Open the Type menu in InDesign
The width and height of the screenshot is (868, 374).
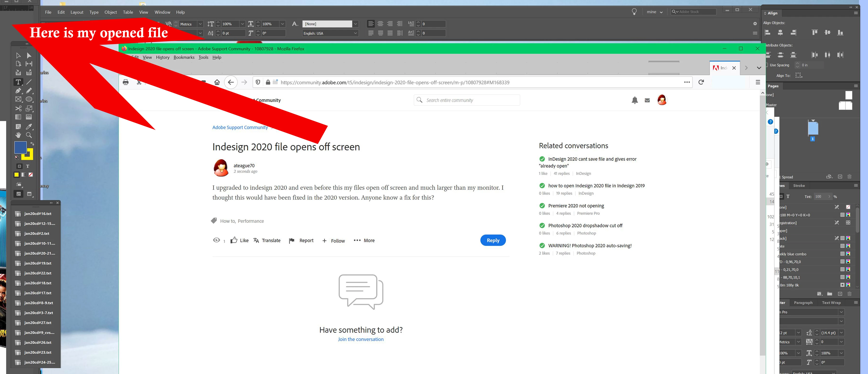pyautogui.click(x=94, y=12)
